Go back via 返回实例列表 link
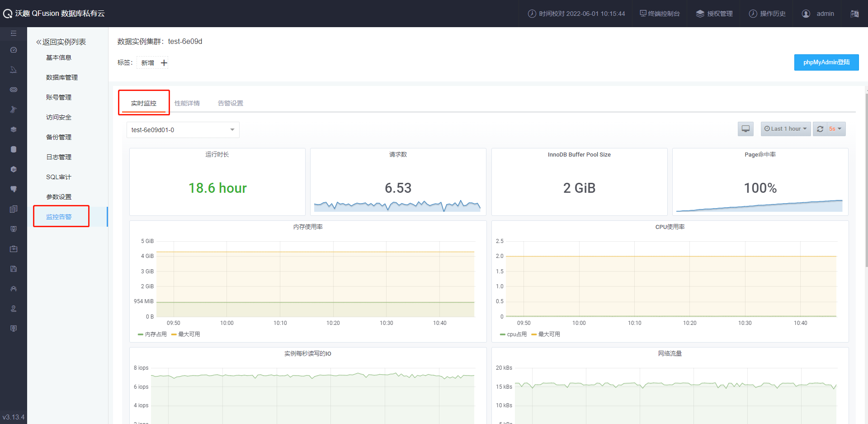Viewport: 868px width, 424px height. coord(61,42)
